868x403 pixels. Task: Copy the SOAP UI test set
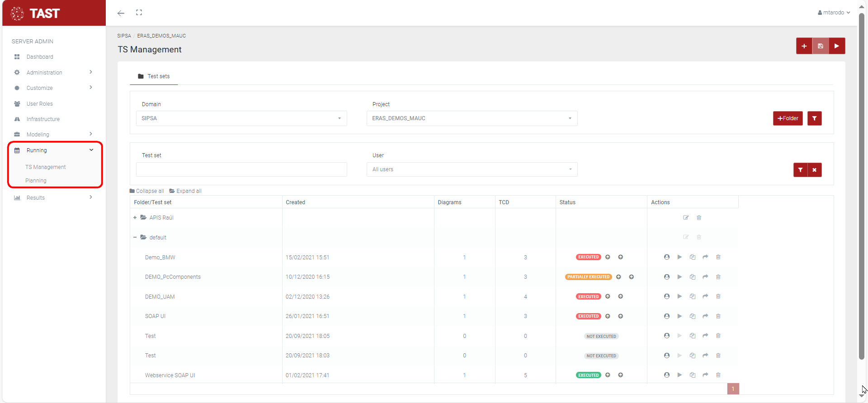tap(692, 316)
